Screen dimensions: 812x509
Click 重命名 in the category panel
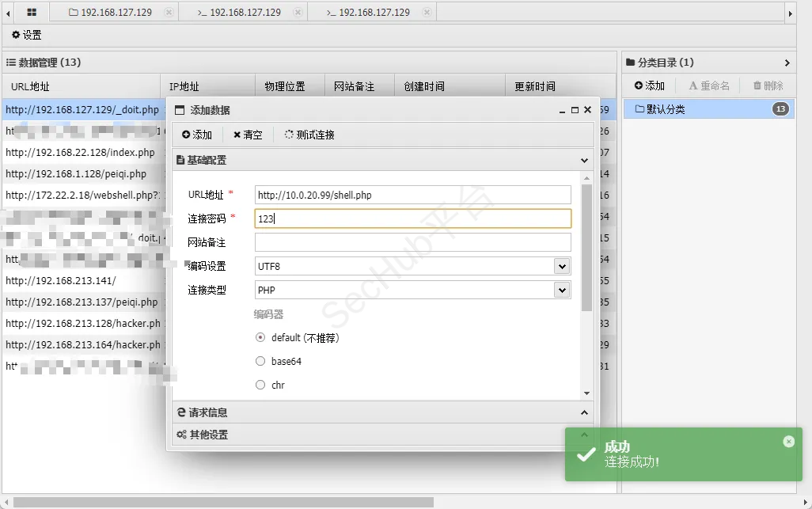click(x=709, y=85)
